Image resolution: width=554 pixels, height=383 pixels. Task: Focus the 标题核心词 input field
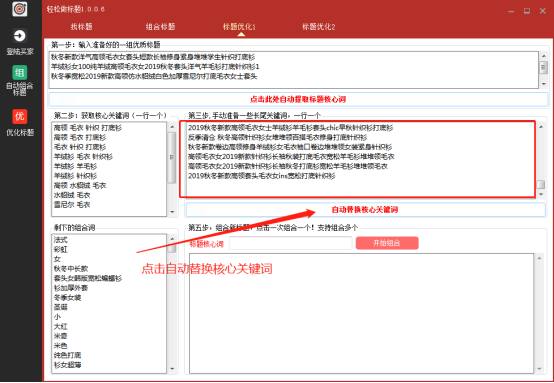coord(290,243)
